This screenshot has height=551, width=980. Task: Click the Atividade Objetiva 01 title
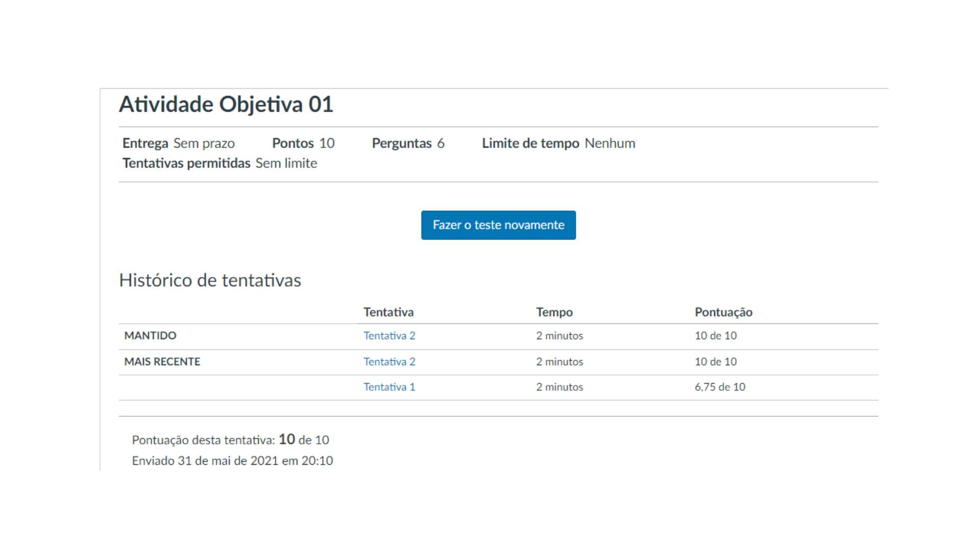[226, 104]
